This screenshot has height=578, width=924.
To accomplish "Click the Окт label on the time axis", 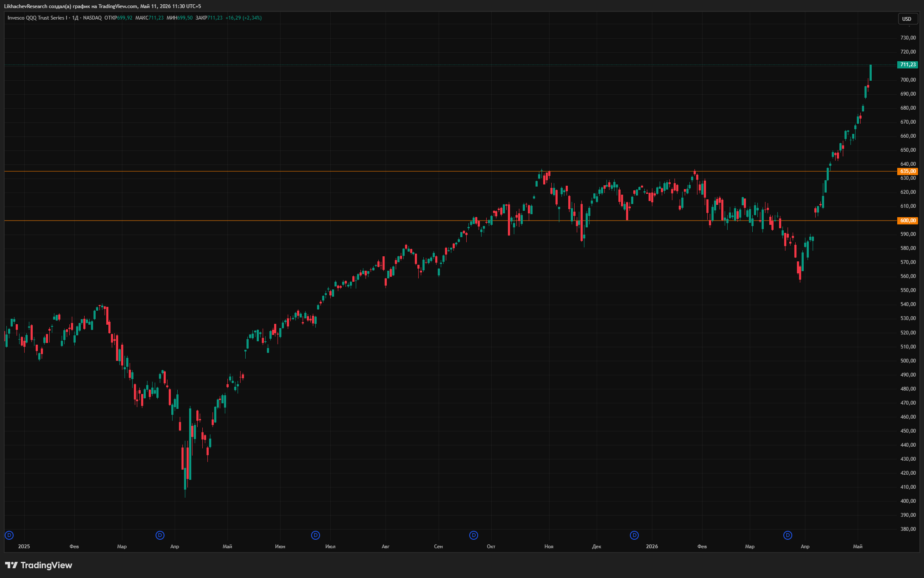I will 491,547.
